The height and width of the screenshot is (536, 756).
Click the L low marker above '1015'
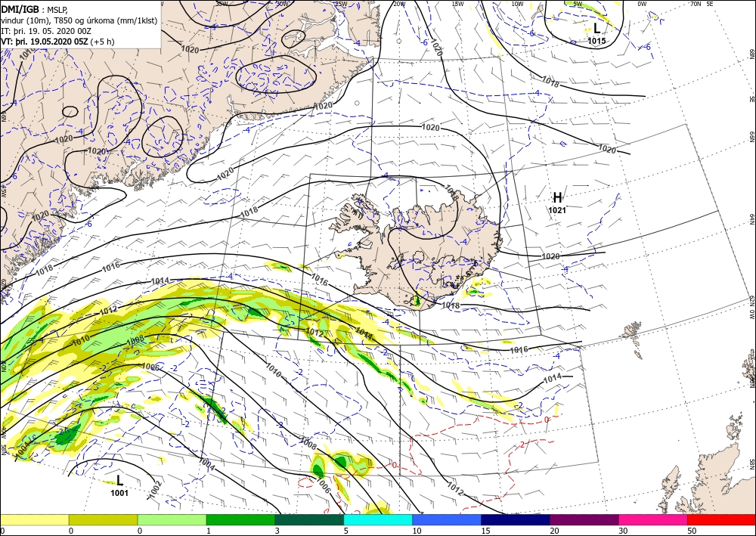point(597,28)
